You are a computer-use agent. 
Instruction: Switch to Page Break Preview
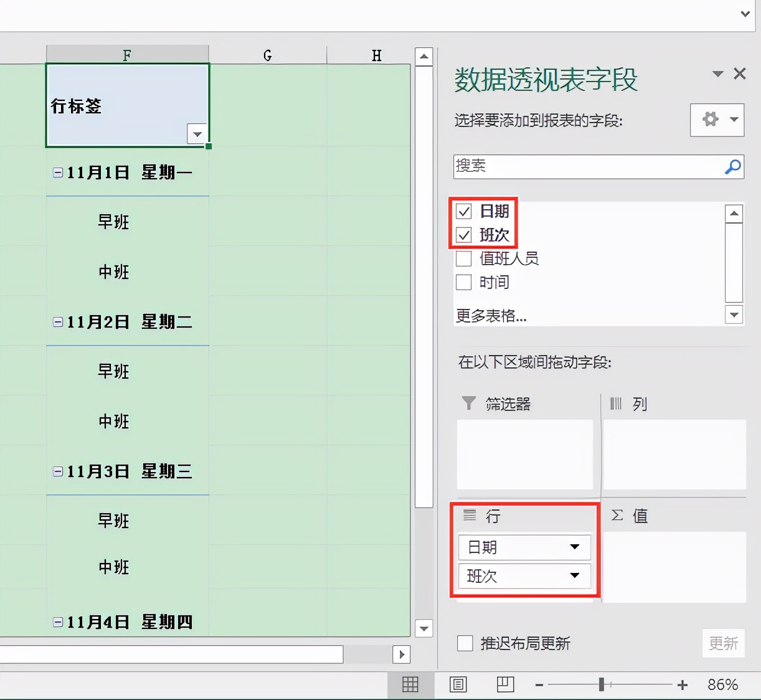coord(505,685)
